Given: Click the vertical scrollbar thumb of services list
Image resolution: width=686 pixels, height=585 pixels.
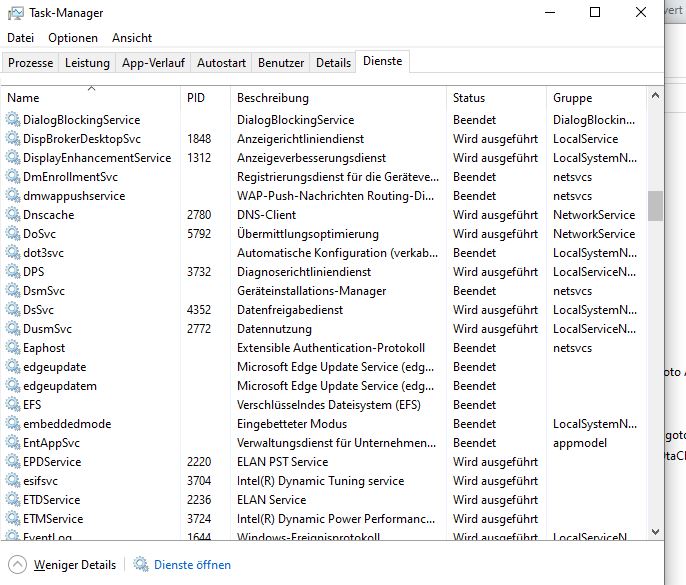Looking at the screenshot, I should tap(655, 206).
